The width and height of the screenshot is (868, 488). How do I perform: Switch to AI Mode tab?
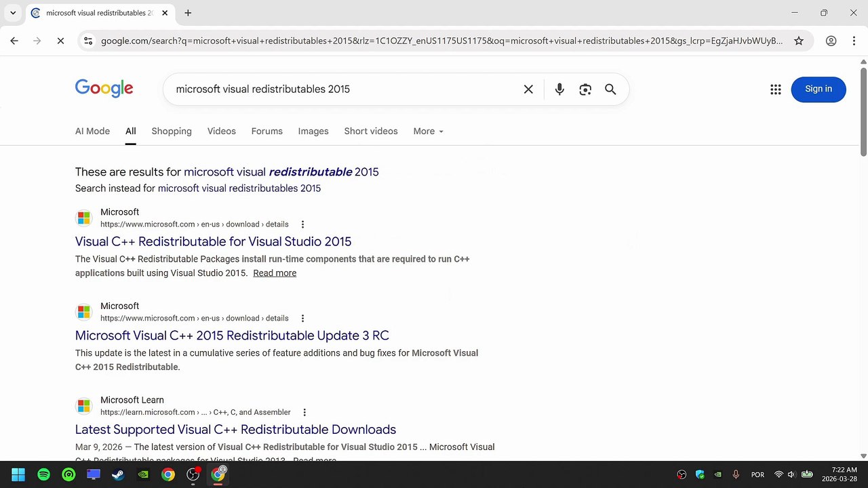[92, 131]
